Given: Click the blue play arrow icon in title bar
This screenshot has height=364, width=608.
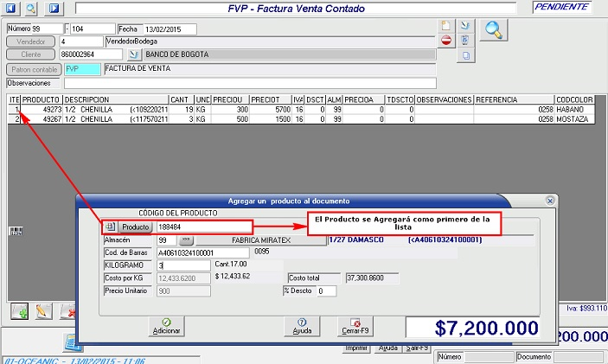Looking at the screenshot, I should [x=54, y=9].
